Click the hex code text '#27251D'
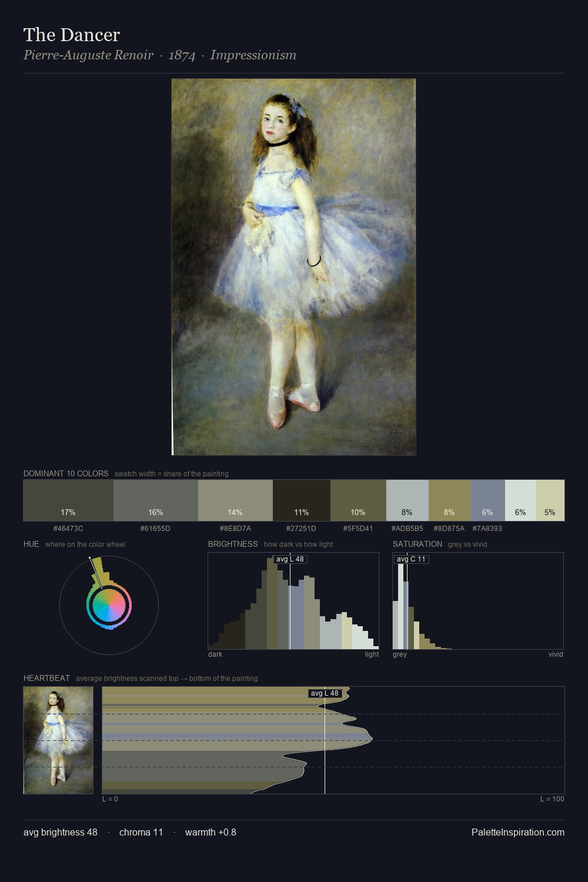Viewport: 588px width, 882px height. [301, 528]
